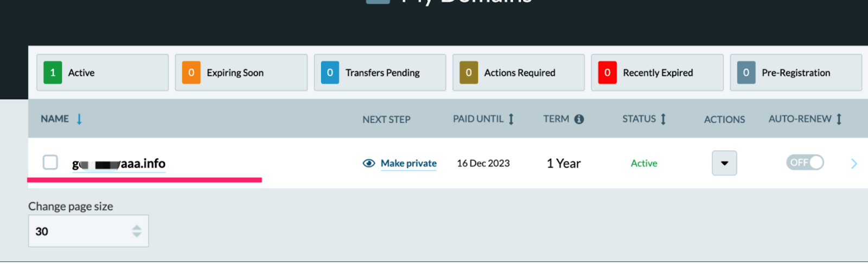
Task: Toggle the Auto-Renew OFF switch
Action: pyautogui.click(x=805, y=162)
